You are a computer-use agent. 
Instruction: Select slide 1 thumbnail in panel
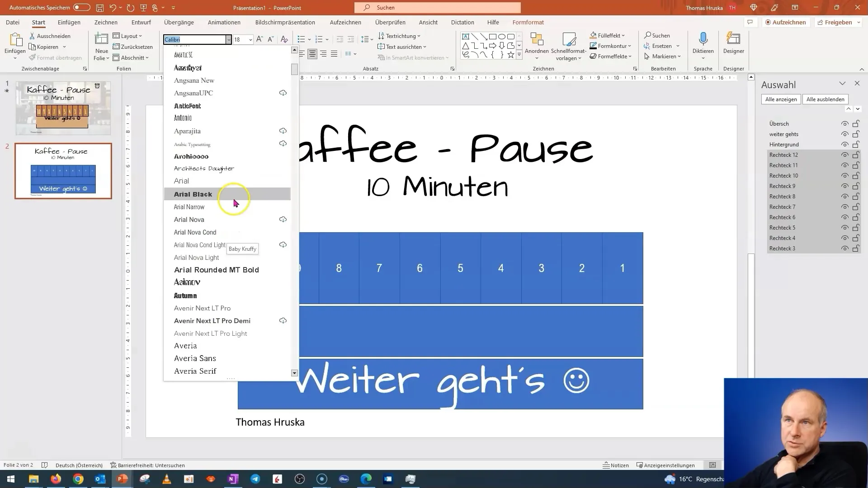click(61, 104)
